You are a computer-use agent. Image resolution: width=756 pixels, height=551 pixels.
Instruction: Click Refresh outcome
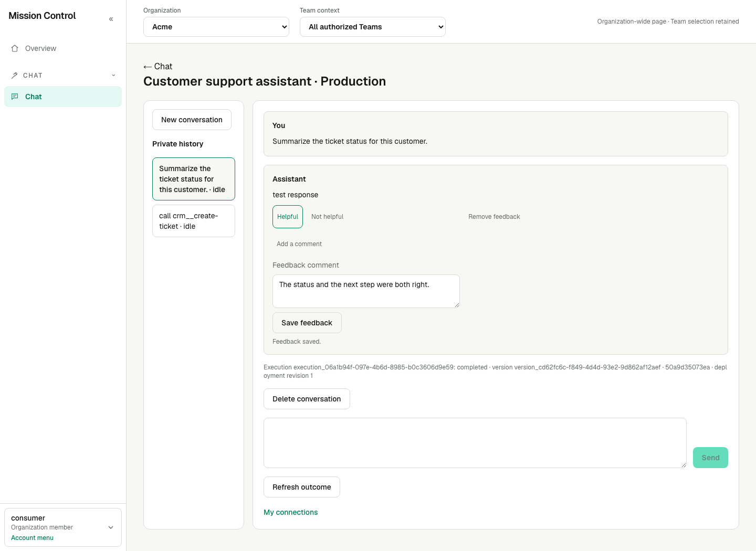[302, 487]
